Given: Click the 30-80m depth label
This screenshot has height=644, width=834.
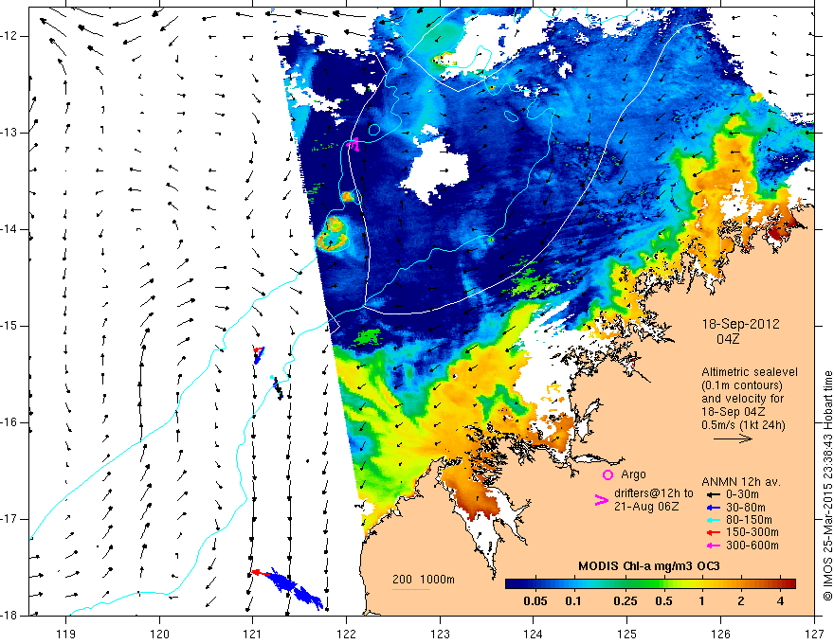Looking at the screenshot, I should point(746,508).
